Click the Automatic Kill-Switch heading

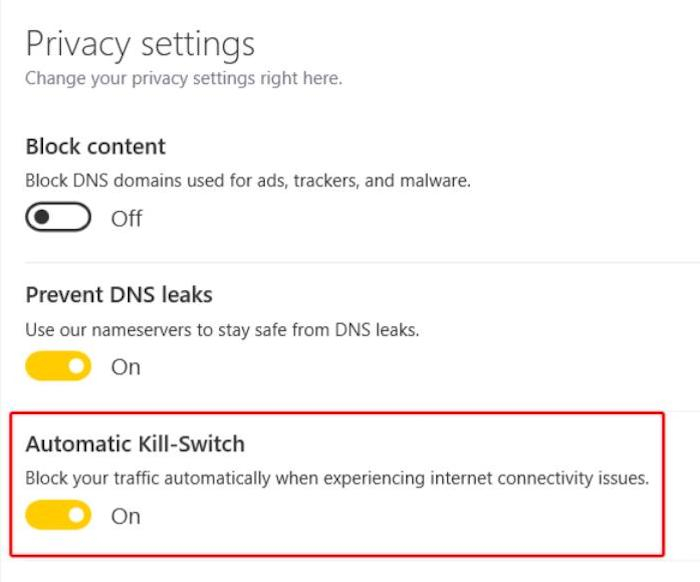[135, 443]
